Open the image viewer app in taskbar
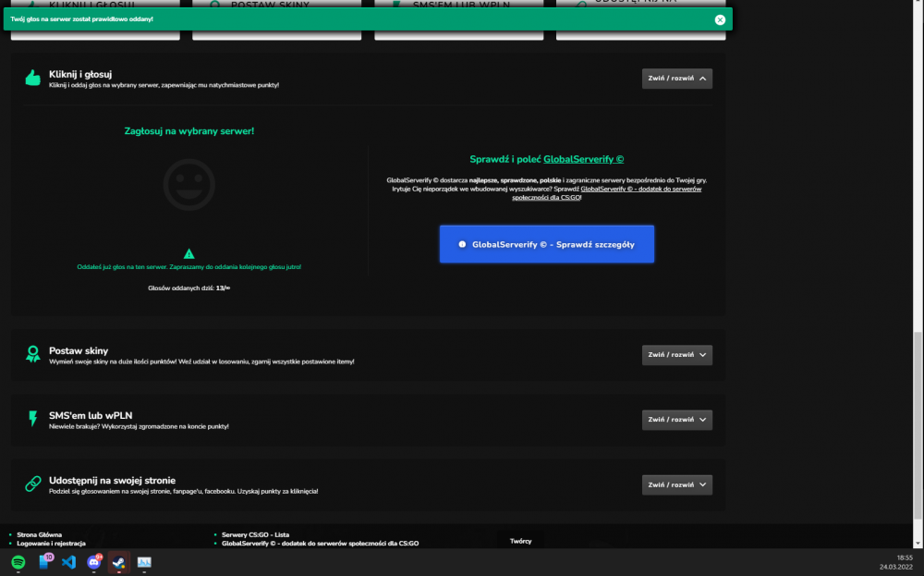 144,562
